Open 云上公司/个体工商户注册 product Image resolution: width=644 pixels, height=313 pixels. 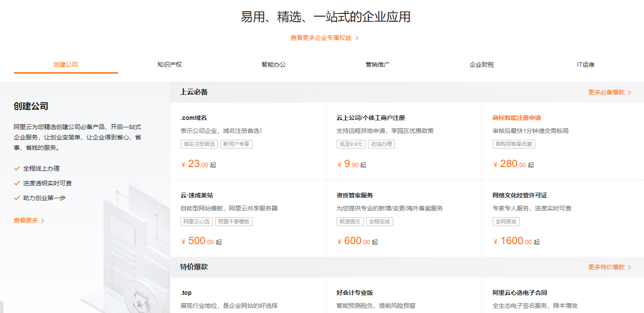[x=371, y=118]
